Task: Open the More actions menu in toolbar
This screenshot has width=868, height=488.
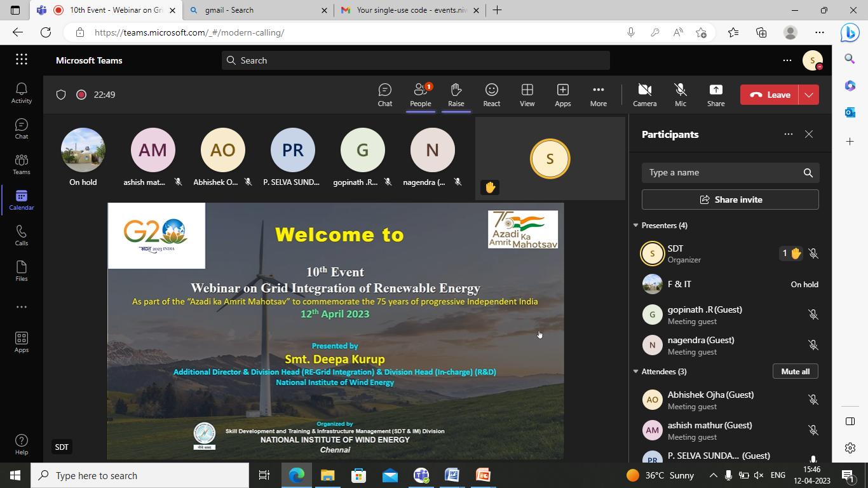Action: 598,95
